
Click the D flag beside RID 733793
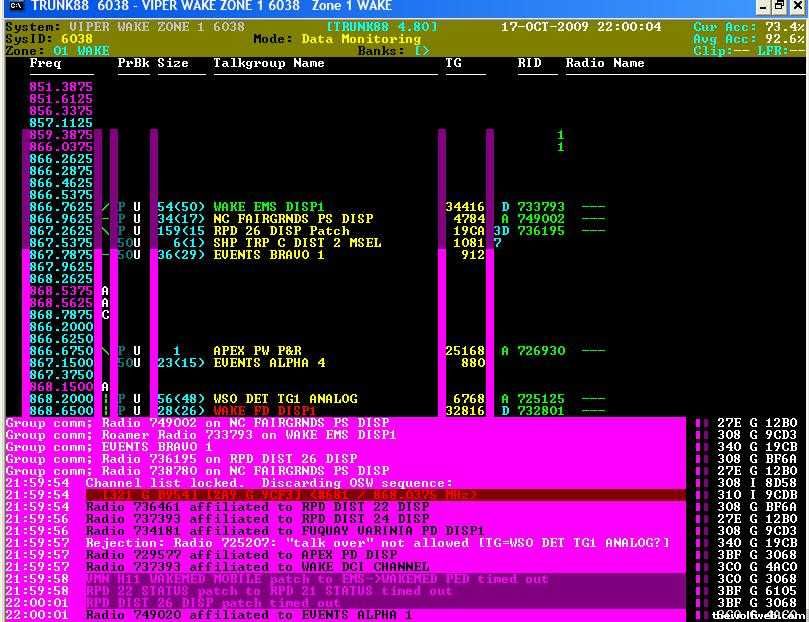pos(505,207)
